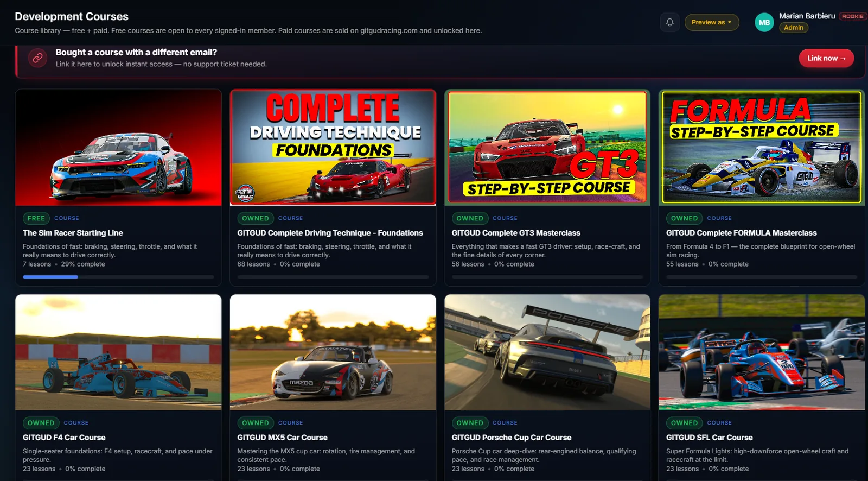Click 'Mastering the MX5 cup car' description
This screenshot has height=481, width=868.
[x=326, y=455]
